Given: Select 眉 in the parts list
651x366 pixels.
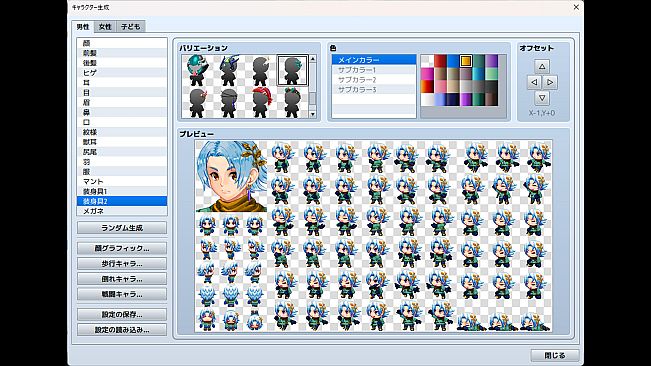Looking at the screenshot, I should tap(122, 102).
